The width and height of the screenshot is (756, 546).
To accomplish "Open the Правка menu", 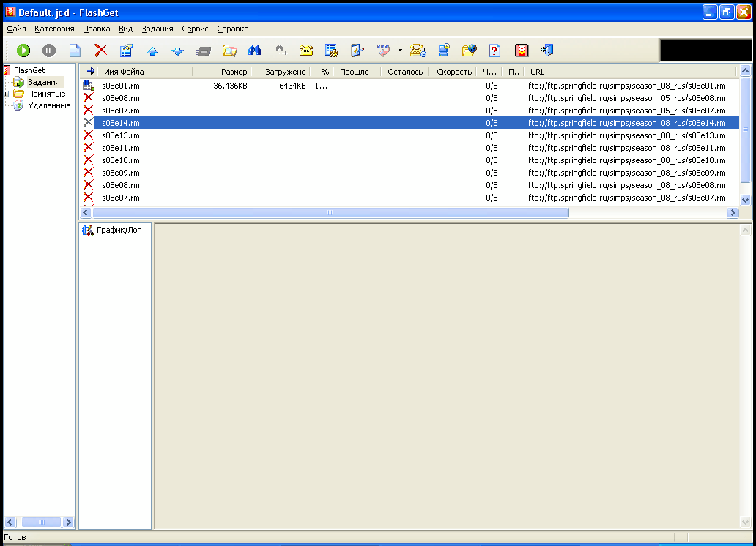I will click(x=97, y=29).
